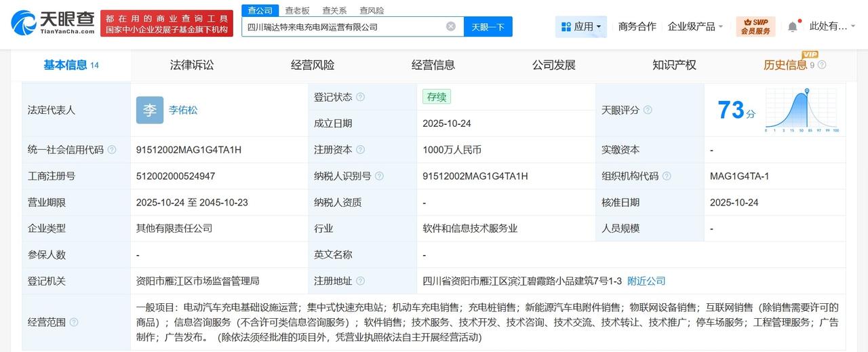This screenshot has width=868, height=352.
Task: Clear the search box with X icon
Action: point(451,26)
